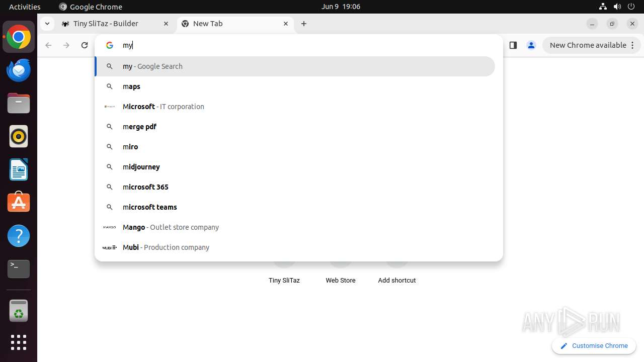Image resolution: width=644 pixels, height=362 pixels.
Task: Close the New Tab tab
Action: coord(286,24)
